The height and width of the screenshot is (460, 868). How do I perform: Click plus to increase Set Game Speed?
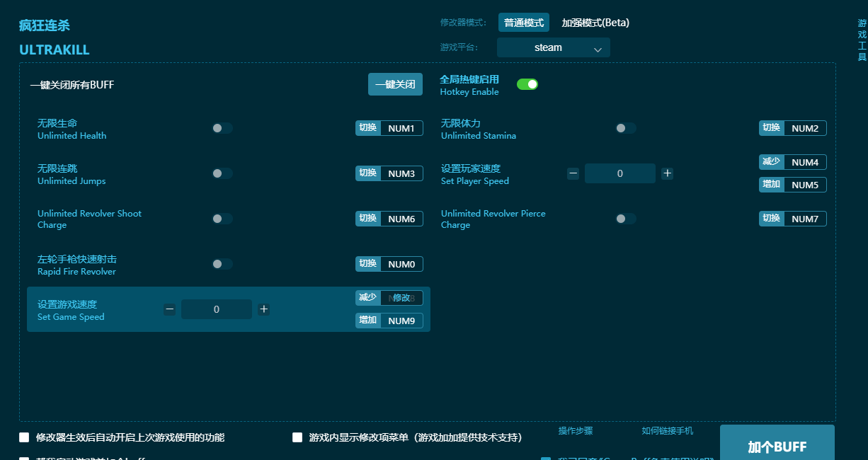263,309
